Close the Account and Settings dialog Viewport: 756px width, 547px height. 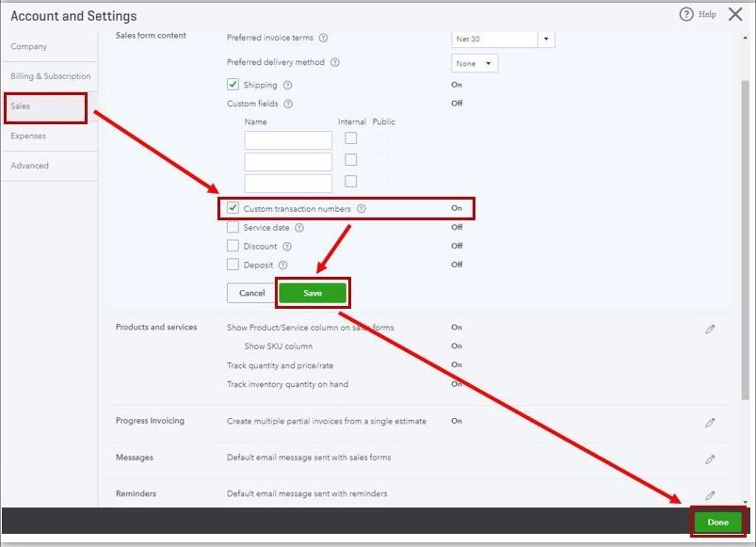[735, 14]
